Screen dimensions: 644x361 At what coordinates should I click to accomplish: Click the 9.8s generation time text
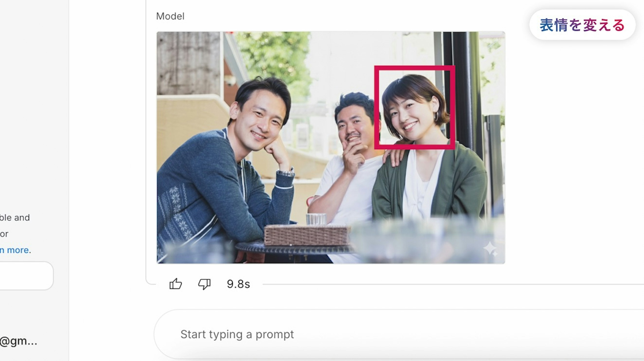click(x=238, y=284)
